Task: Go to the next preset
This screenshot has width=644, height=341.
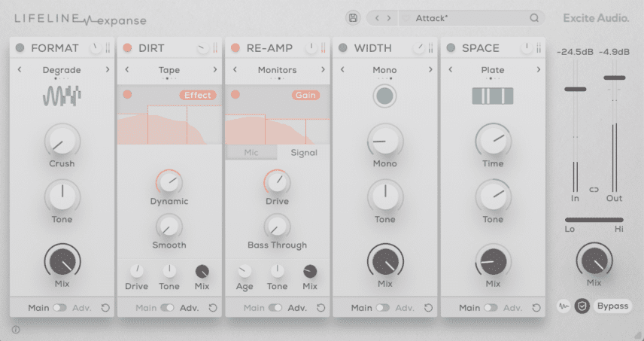Action: coord(389,18)
